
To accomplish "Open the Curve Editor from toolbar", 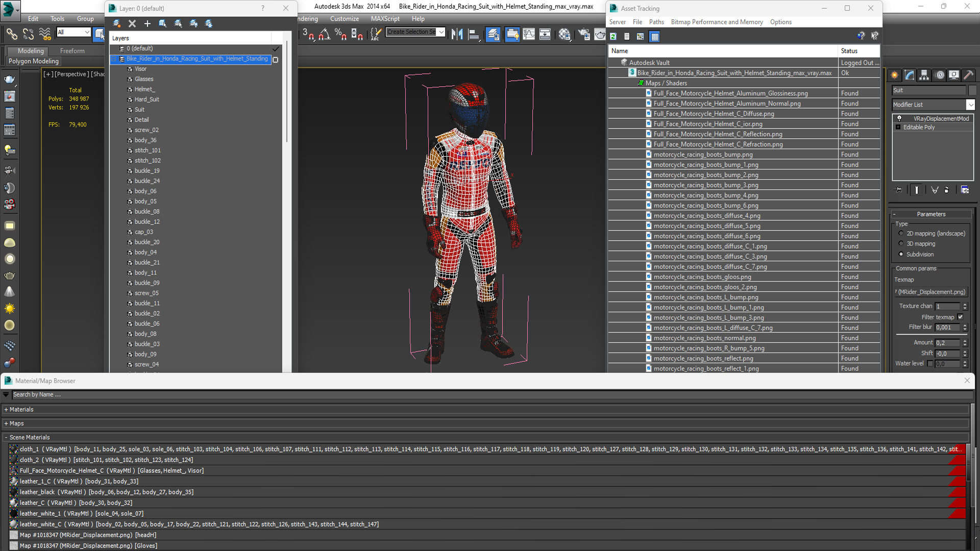I will (x=529, y=34).
